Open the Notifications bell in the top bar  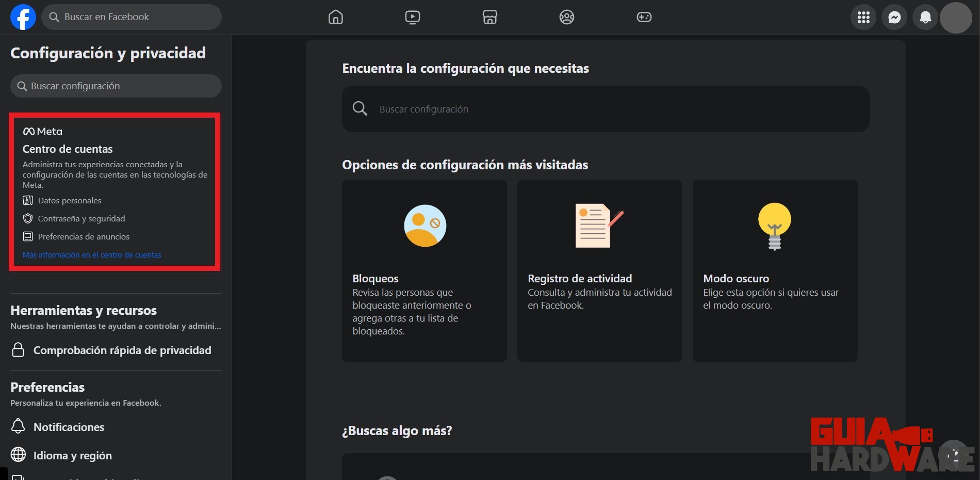point(925,17)
